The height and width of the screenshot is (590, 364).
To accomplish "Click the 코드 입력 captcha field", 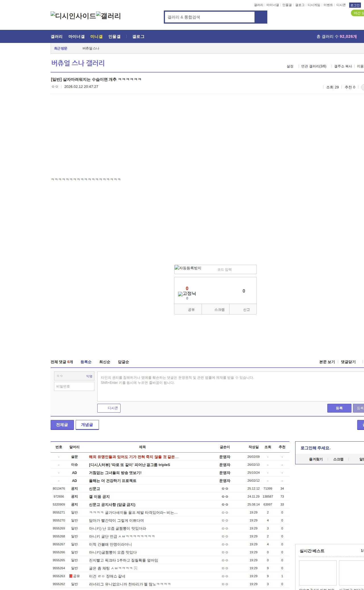I will pos(236,270).
